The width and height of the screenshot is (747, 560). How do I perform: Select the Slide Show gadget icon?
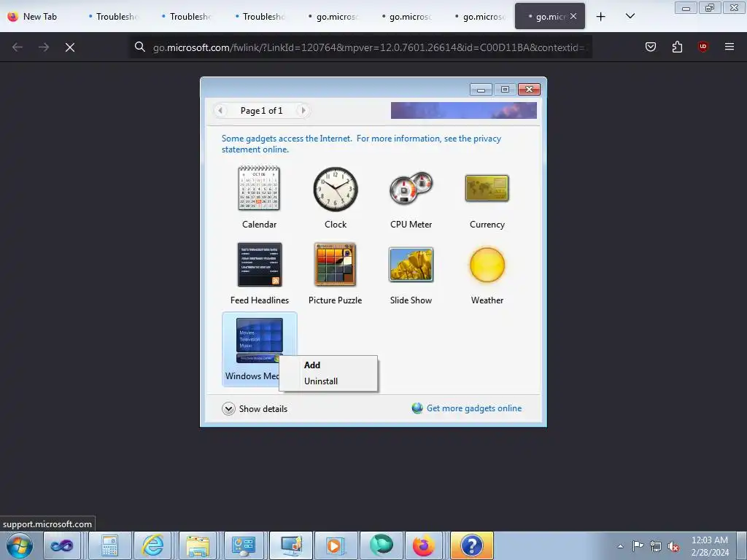411,265
